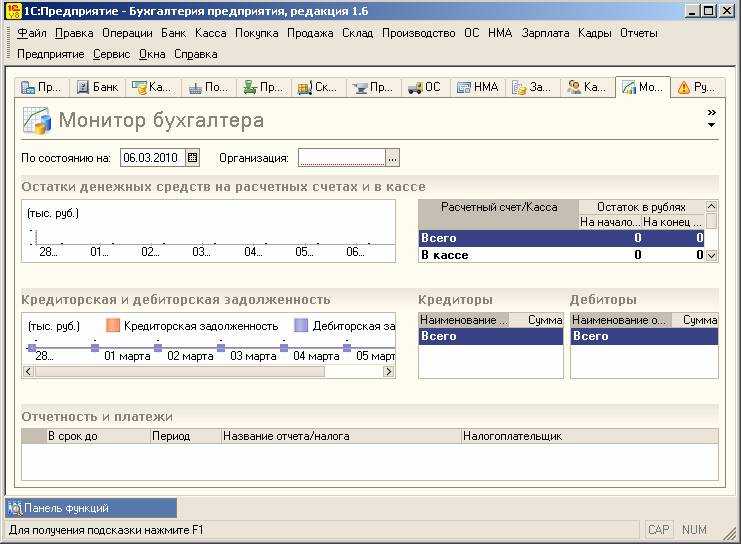This screenshot has height=544, width=741.
Task: Open the НМА menu in menu bar
Action: click(x=500, y=33)
